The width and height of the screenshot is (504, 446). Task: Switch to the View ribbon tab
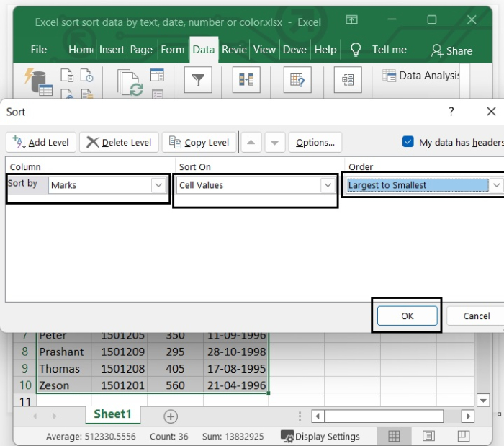click(264, 50)
